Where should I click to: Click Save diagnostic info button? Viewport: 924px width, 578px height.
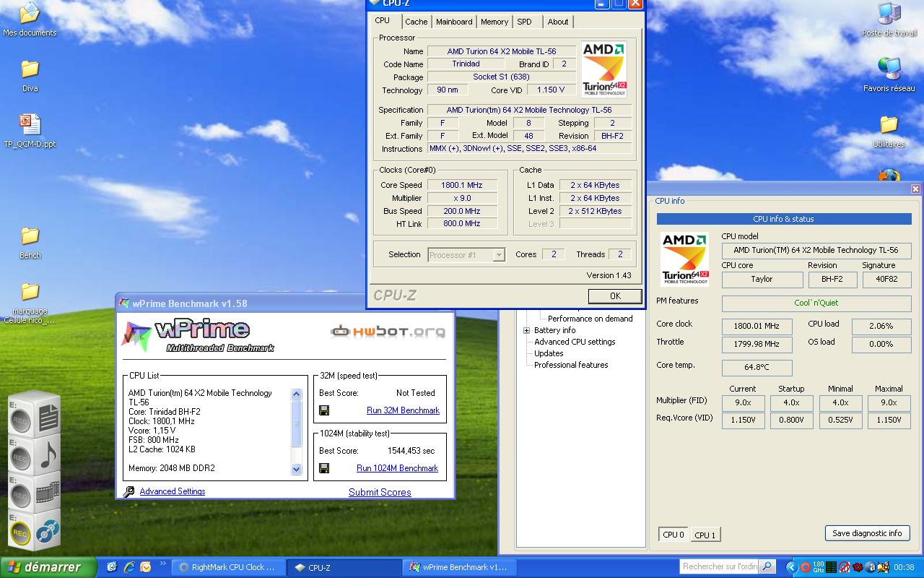867,533
